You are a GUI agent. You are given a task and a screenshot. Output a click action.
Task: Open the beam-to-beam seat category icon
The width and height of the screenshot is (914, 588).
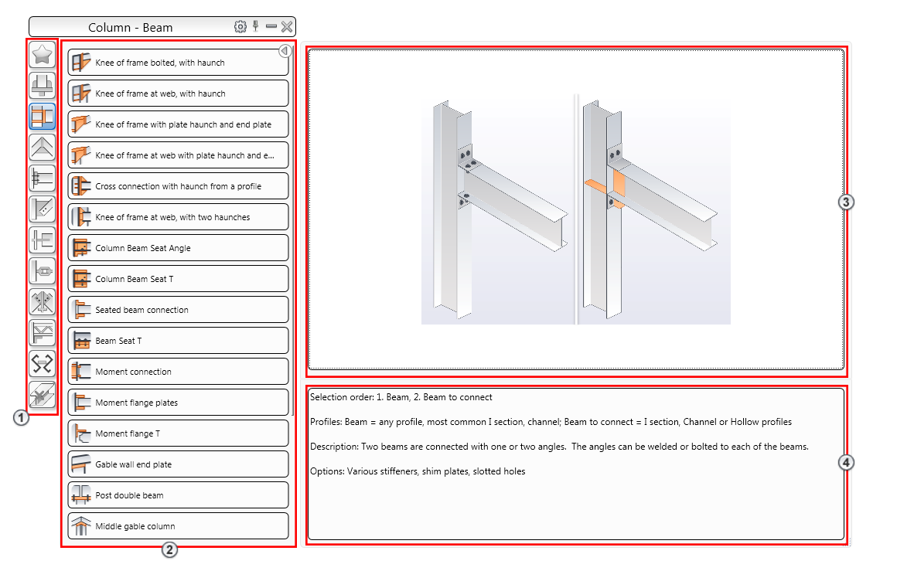tap(43, 240)
